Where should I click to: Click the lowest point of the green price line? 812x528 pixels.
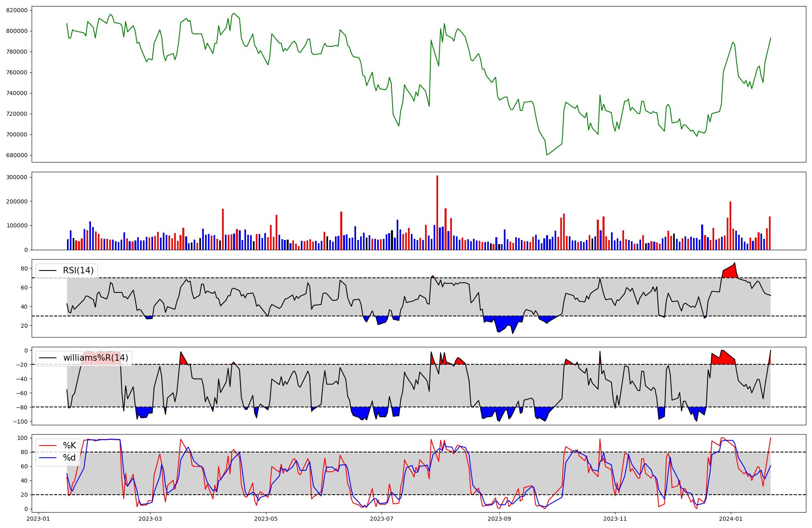click(x=547, y=155)
